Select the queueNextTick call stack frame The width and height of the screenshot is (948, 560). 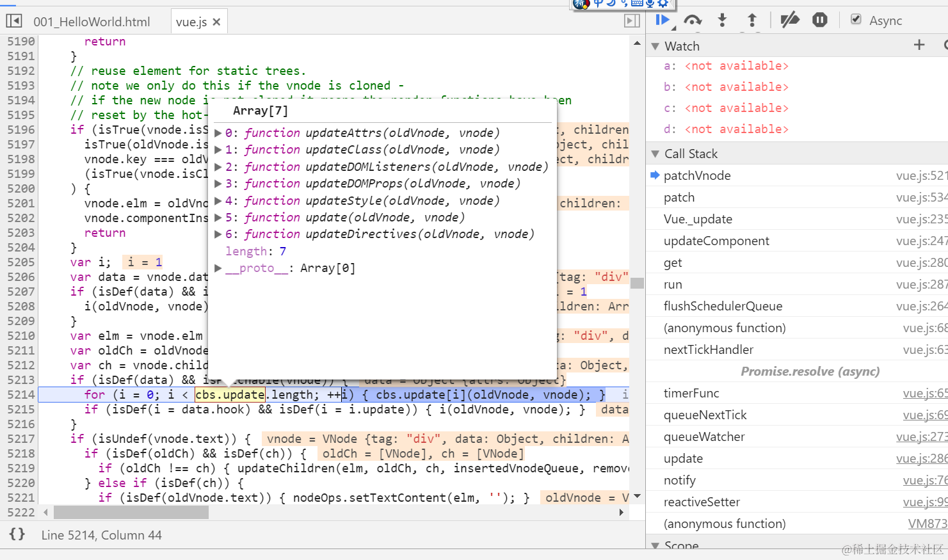[x=797, y=415]
